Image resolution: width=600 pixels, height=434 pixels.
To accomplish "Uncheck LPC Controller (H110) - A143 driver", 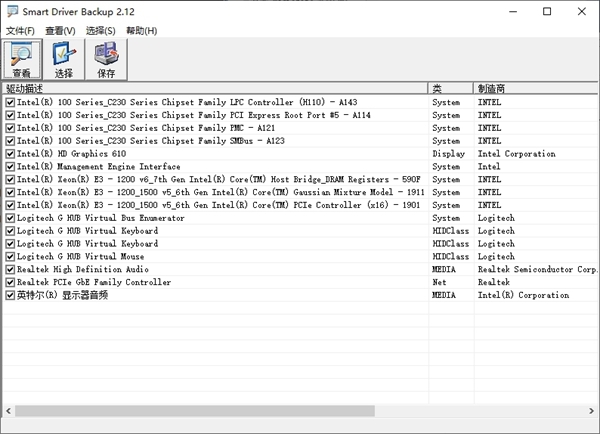I will coord(10,102).
